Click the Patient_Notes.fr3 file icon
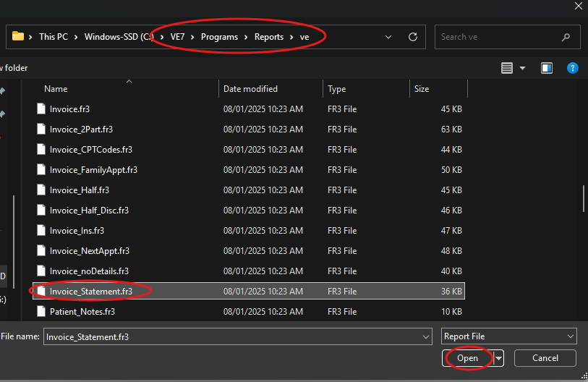Image resolution: width=588 pixels, height=382 pixels. [42, 312]
